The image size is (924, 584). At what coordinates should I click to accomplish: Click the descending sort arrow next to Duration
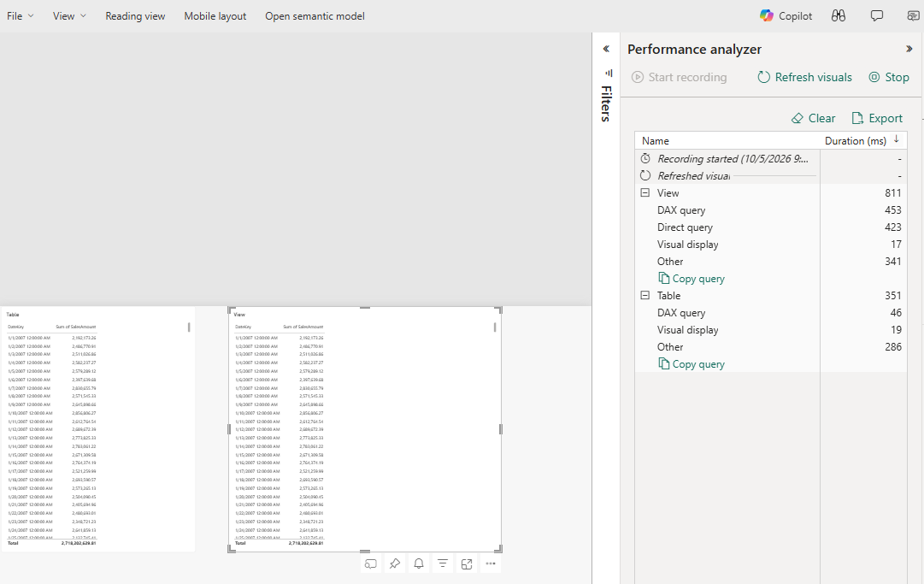tap(897, 139)
